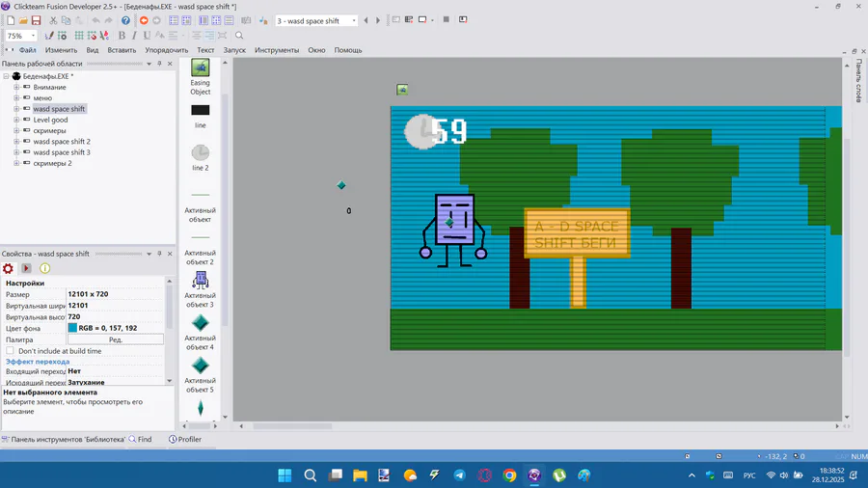The image size is (868, 488).
Task: Click the Build and Run icon
Action: point(463,20)
